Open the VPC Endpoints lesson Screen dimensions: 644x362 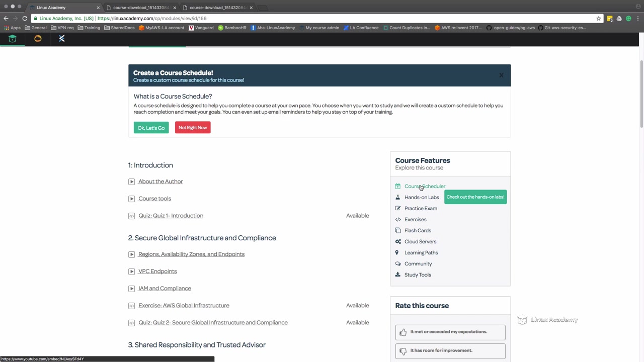[157, 271]
